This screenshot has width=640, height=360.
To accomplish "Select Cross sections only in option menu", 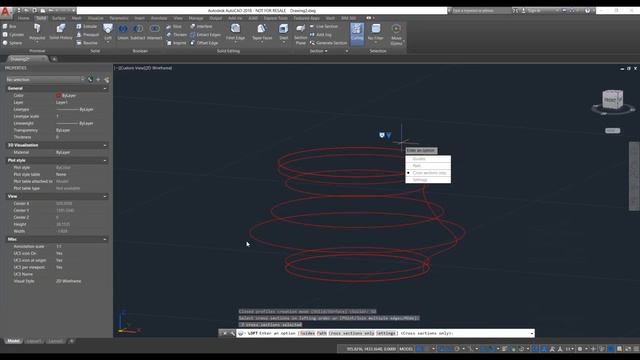I will point(428,173).
